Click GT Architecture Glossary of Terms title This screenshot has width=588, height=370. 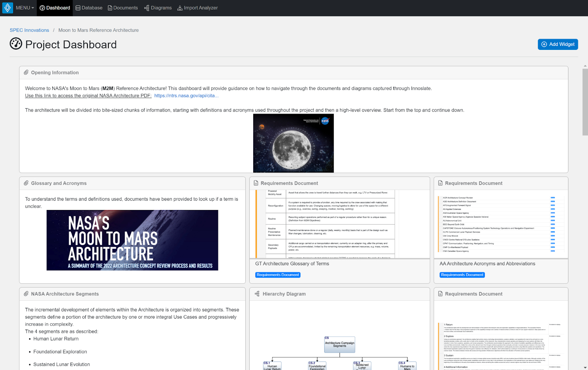[x=292, y=264]
